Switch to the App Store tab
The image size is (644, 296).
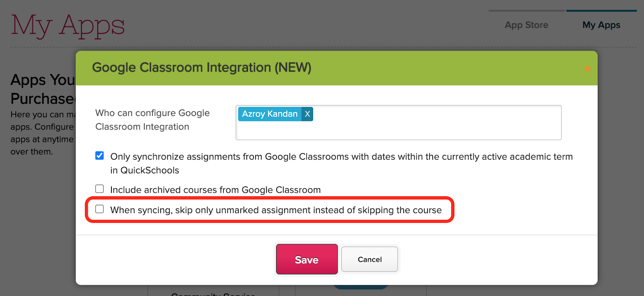coord(526,25)
